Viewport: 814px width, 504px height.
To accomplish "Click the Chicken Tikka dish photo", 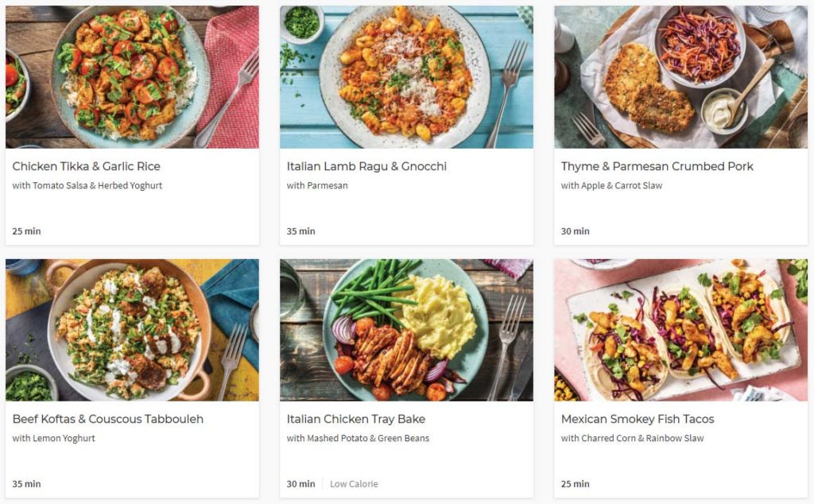I will tap(132, 76).
